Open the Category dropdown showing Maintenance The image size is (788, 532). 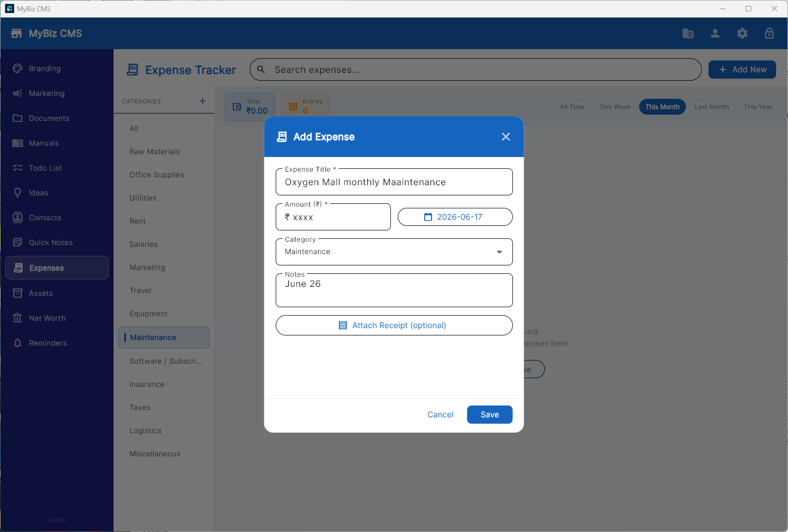394,252
